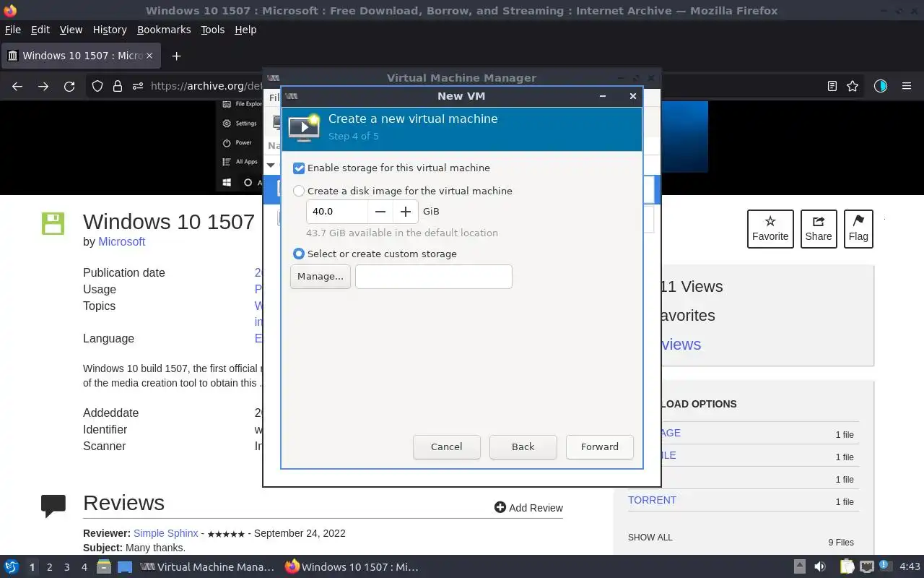Open Firefox Help menu
The width and height of the screenshot is (924, 578).
245,30
